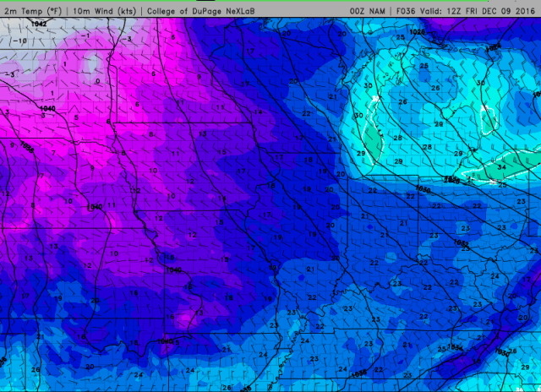Viewport: 541px width, 392px height.
Task: Click the 30 degree reading over Lake Michigan
Action: coord(368,85)
